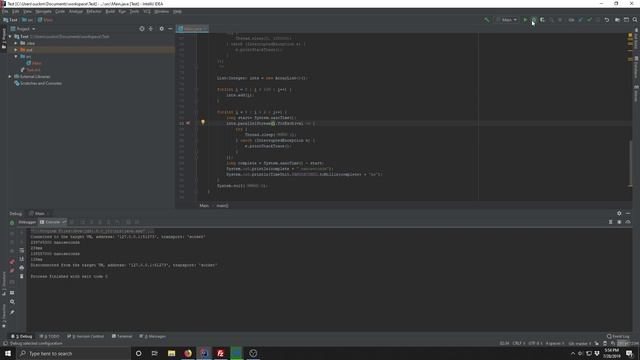Open the Code menu
The height and width of the screenshot is (360, 640).
(x=60, y=11)
